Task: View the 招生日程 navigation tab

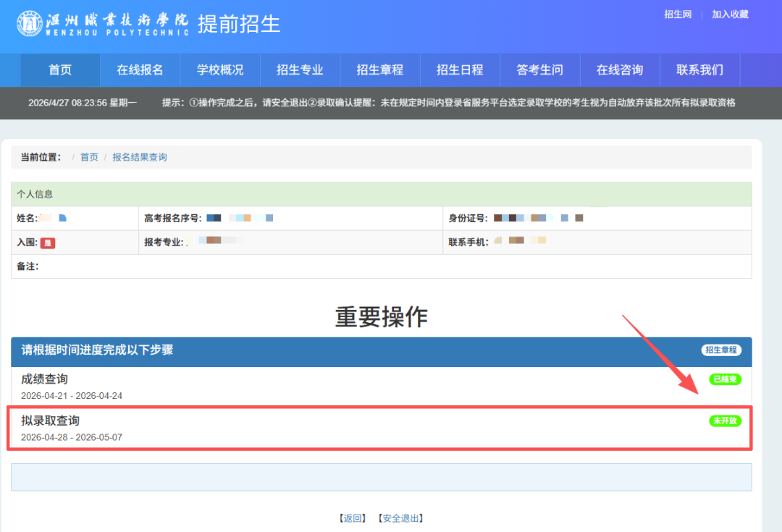Action: (x=460, y=70)
